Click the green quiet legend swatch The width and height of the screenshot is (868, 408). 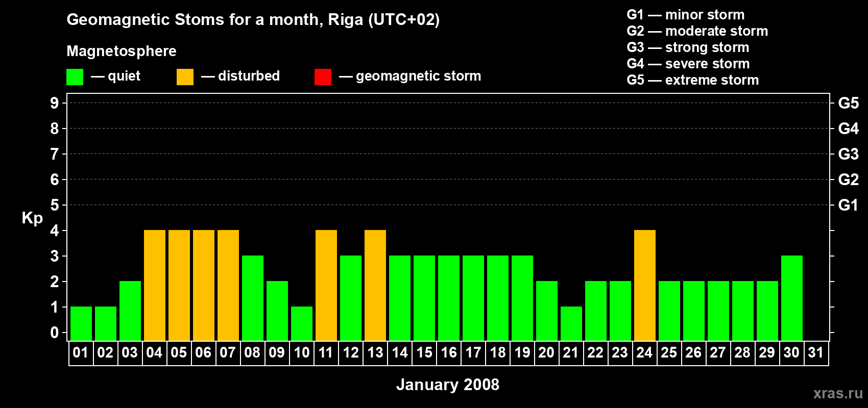coord(75,77)
